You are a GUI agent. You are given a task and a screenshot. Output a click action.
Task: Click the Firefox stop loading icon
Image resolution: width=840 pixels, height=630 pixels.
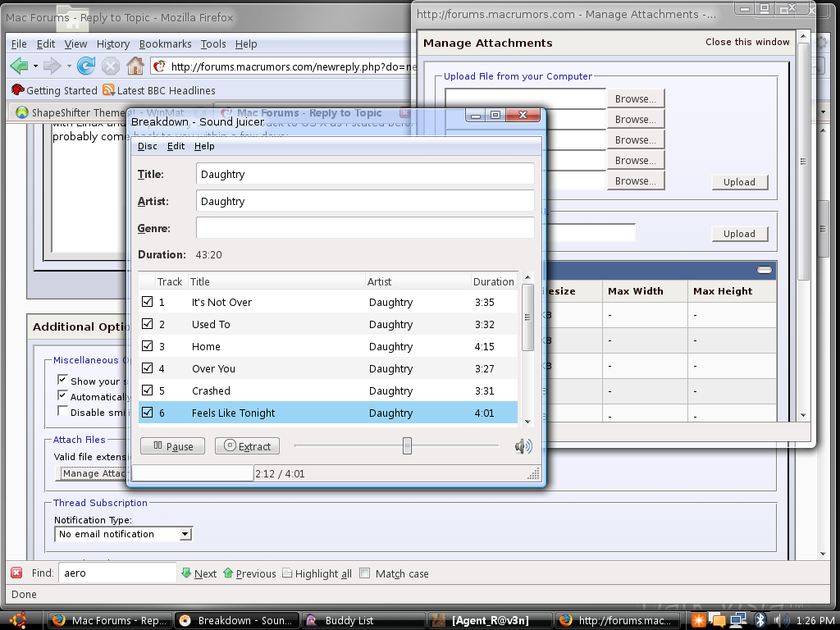(111, 66)
